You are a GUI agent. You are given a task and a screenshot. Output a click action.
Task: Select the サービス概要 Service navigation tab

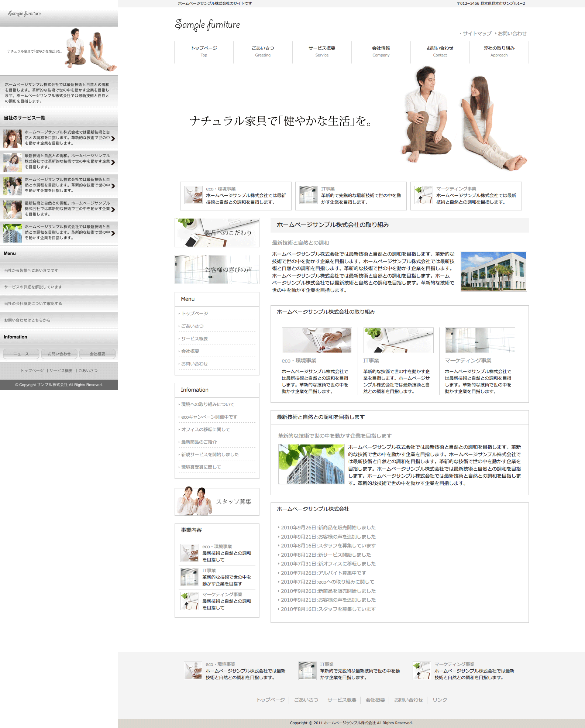click(322, 51)
